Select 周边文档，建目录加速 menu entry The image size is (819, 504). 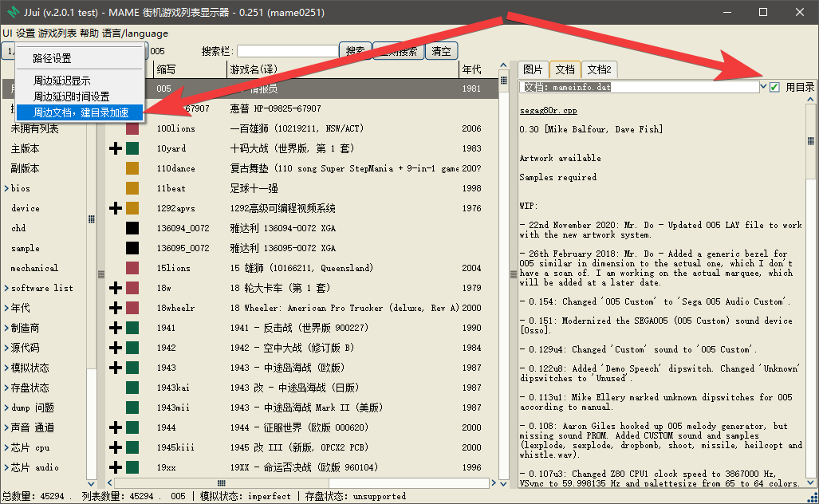coord(80,112)
